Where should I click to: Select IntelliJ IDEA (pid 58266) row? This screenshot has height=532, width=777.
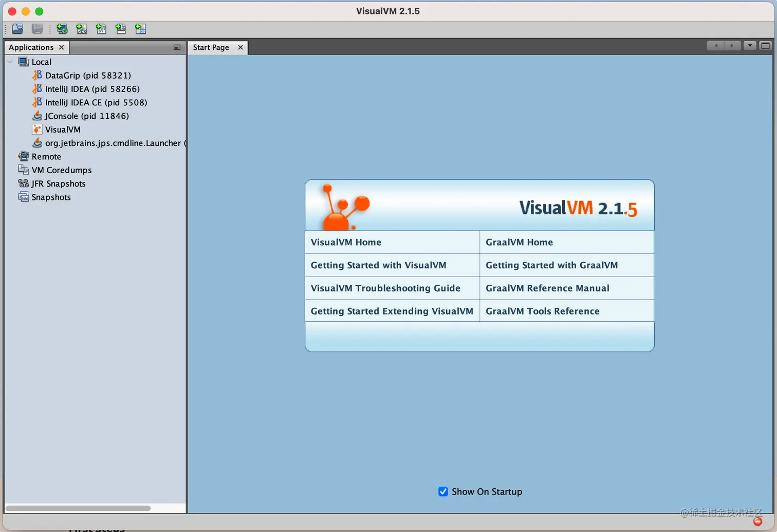(x=92, y=88)
